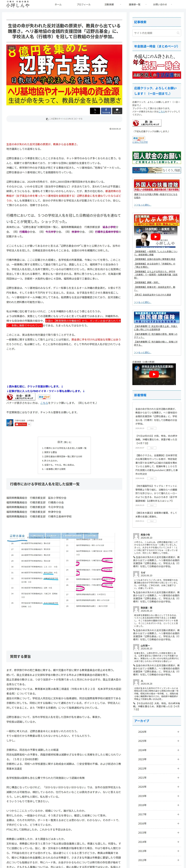Open the 闇のクマさん、全面勝訴 recent post

156,464
